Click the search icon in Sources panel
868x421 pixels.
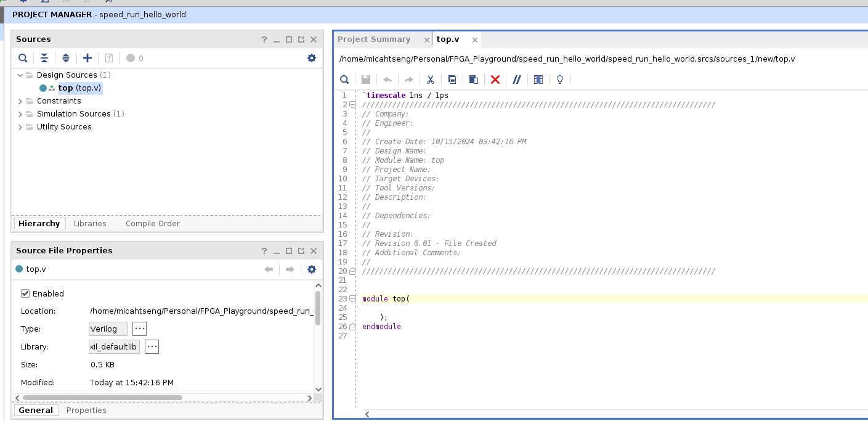[23, 58]
